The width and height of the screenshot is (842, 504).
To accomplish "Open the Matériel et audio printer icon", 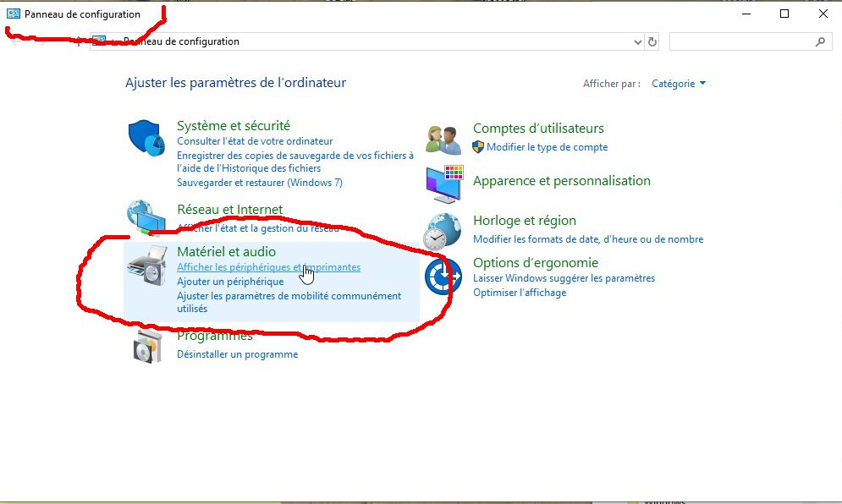I will [x=147, y=266].
